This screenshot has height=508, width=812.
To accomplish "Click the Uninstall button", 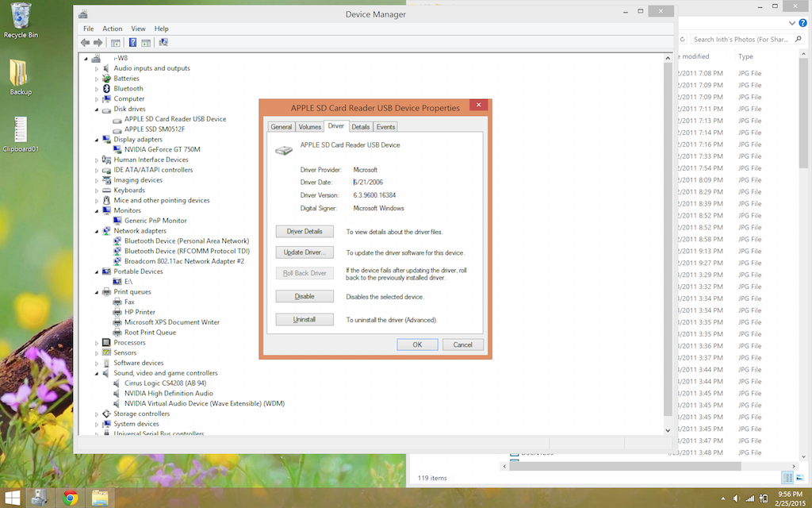I will pyautogui.click(x=304, y=320).
